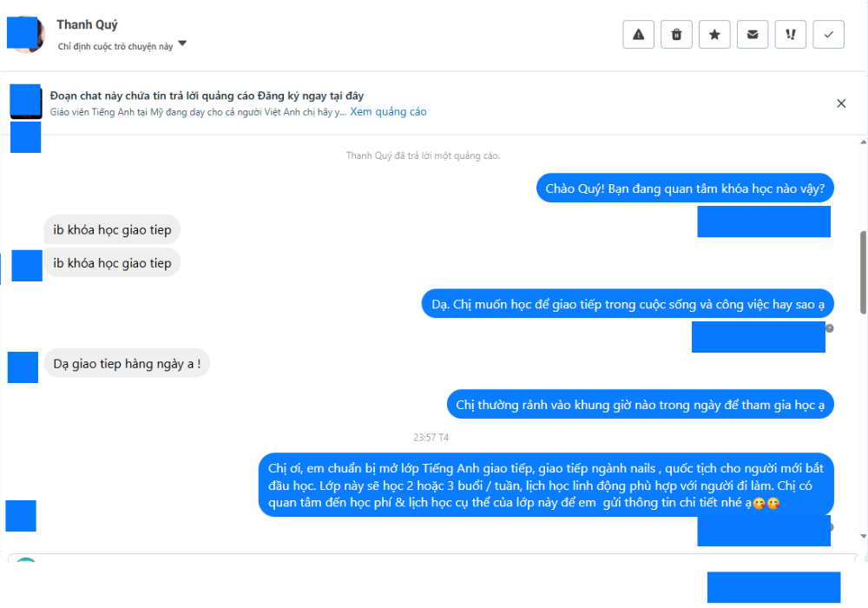The height and width of the screenshot is (608, 868).
Task: Delete conversation with the trash icon
Action: click(x=676, y=35)
